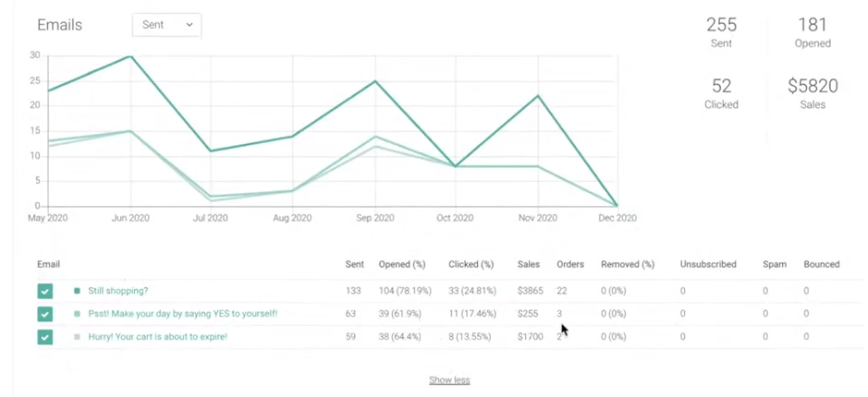Open 'Psst! Make your day by saying YES' link

183,314
